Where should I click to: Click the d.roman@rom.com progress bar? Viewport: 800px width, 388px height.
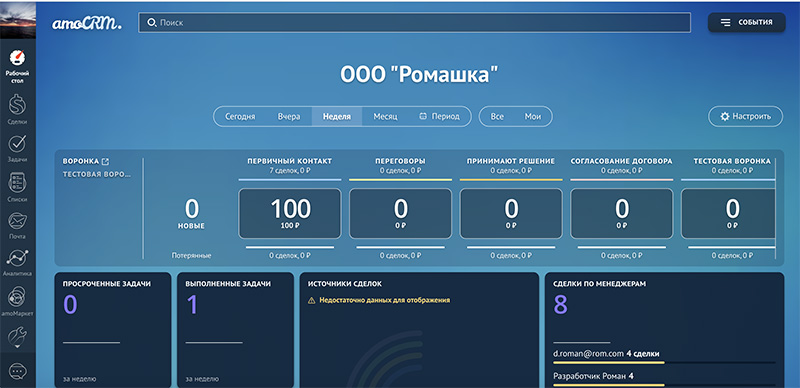pos(664,363)
